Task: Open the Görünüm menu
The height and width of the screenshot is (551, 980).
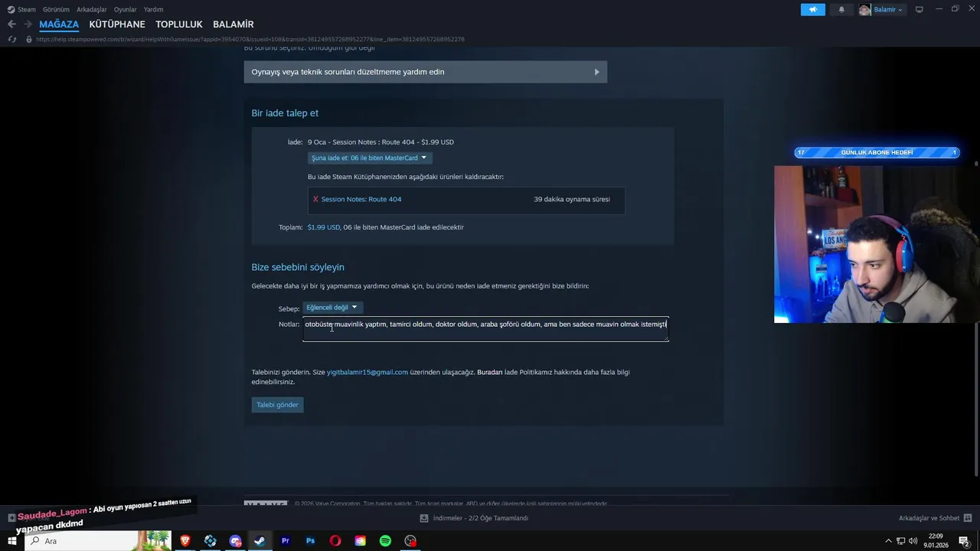Action: pos(56,9)
